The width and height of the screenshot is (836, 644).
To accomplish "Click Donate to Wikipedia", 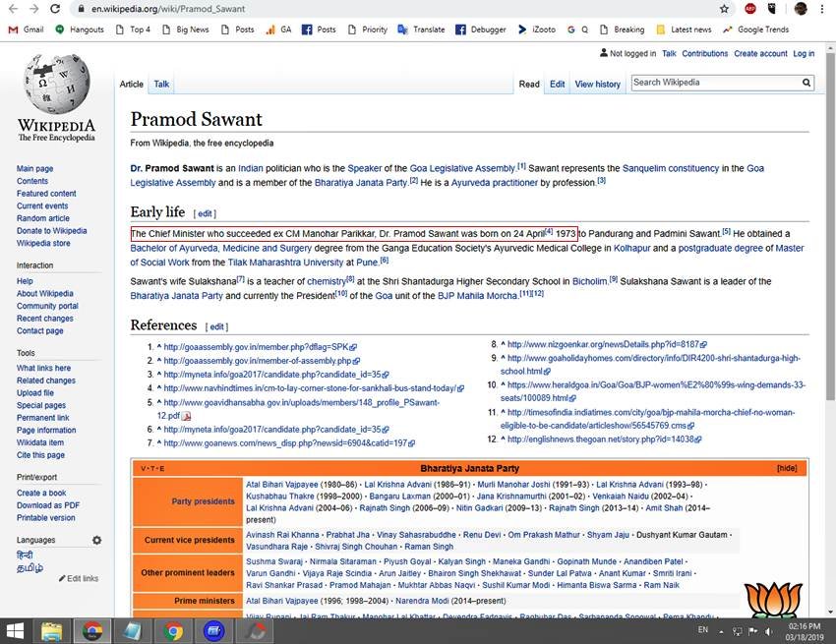I will pos(52,231).
